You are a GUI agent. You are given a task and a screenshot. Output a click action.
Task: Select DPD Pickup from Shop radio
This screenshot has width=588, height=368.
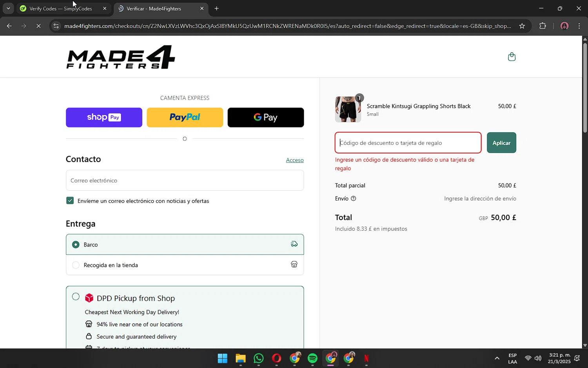coord(76,297)
